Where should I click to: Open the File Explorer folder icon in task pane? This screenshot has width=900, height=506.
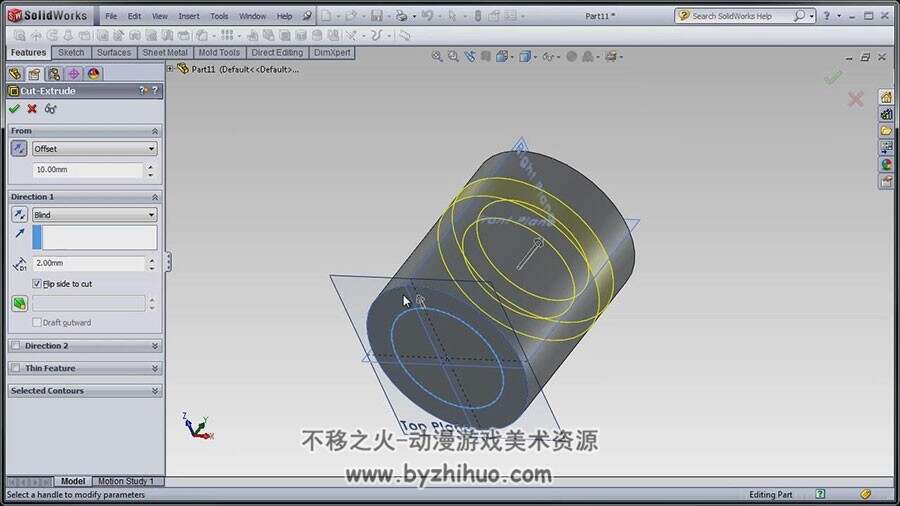pos(886,131)
